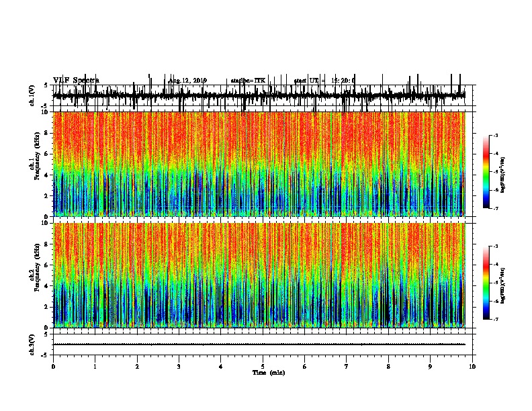
Task: Click the time axis tick label "9"
Action: point(430,367)
